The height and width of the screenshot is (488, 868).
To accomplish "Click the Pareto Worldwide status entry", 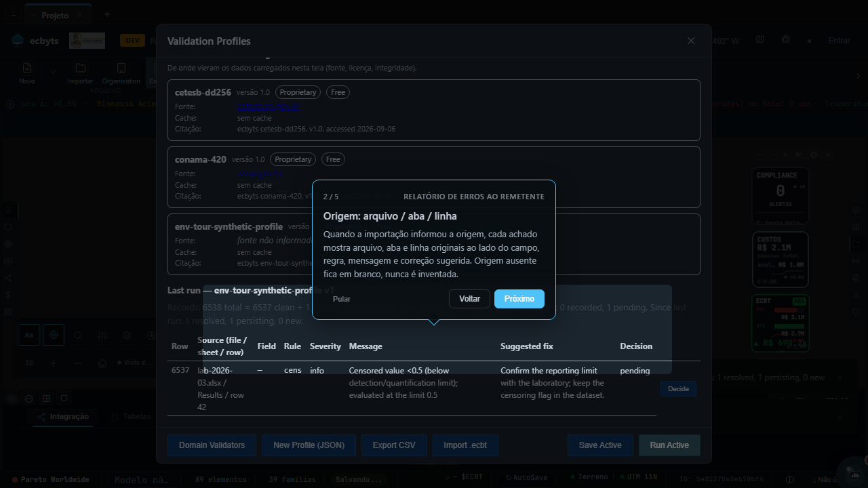I will pos(51,479).
